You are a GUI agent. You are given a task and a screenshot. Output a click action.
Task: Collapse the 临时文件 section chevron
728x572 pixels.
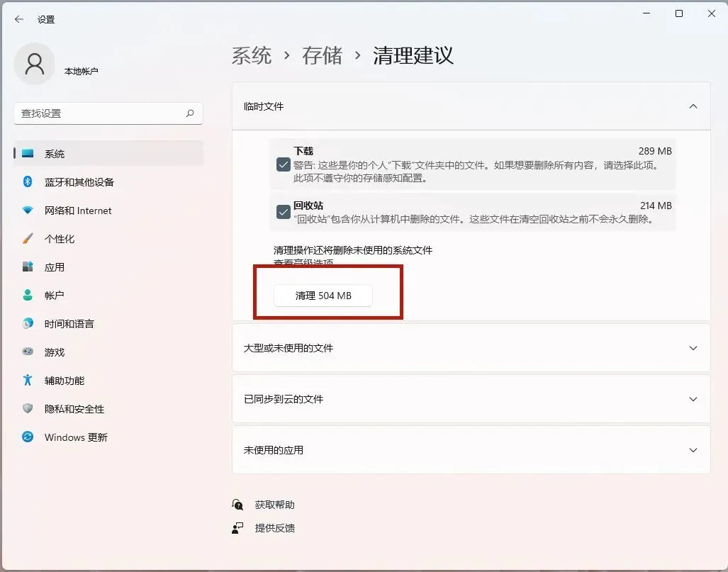click(693, 106)
